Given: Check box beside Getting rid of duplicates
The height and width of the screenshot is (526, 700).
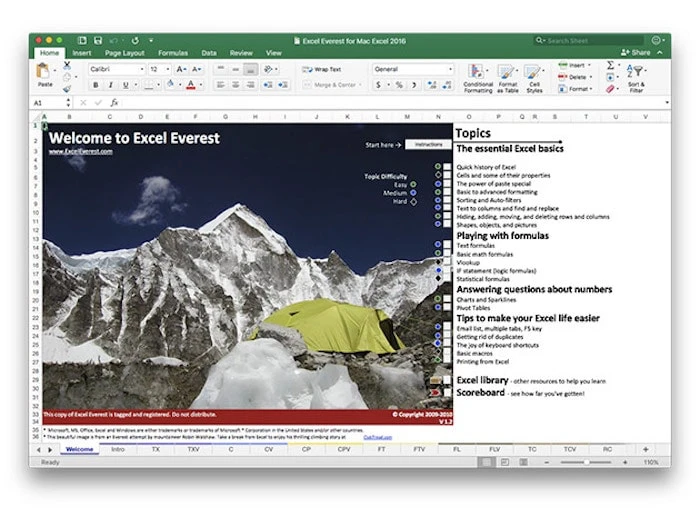Looking at the screenshot, I should (447, 335).
